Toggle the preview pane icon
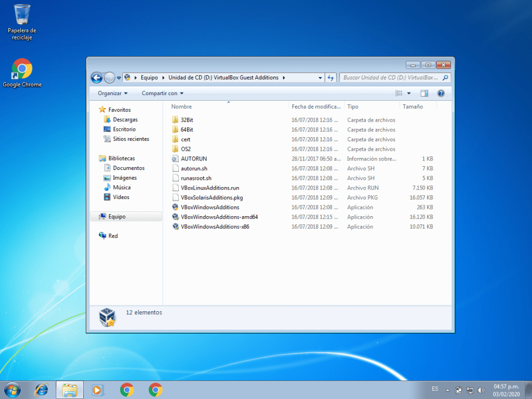 tap(424, 94)
